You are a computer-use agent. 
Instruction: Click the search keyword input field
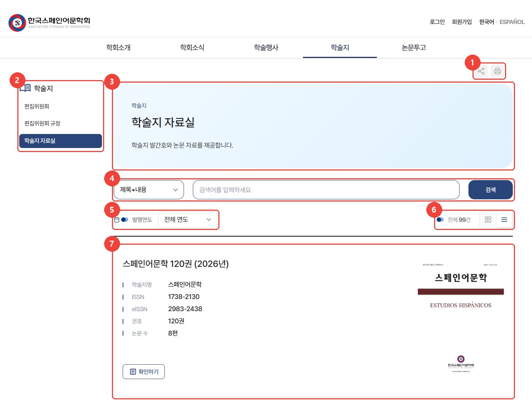coord(326,190)
